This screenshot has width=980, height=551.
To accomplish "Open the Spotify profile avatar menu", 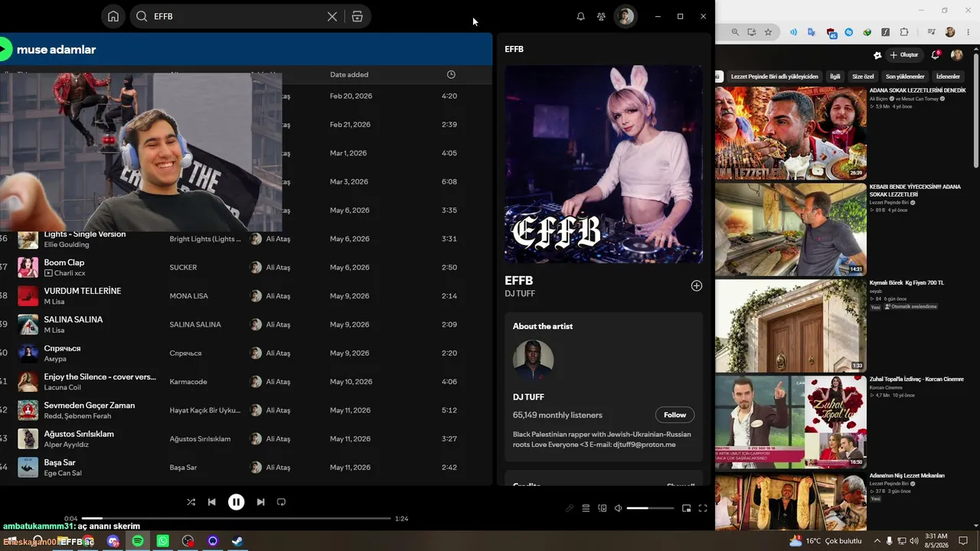I will pyautogui.click(x=626, y=16).
